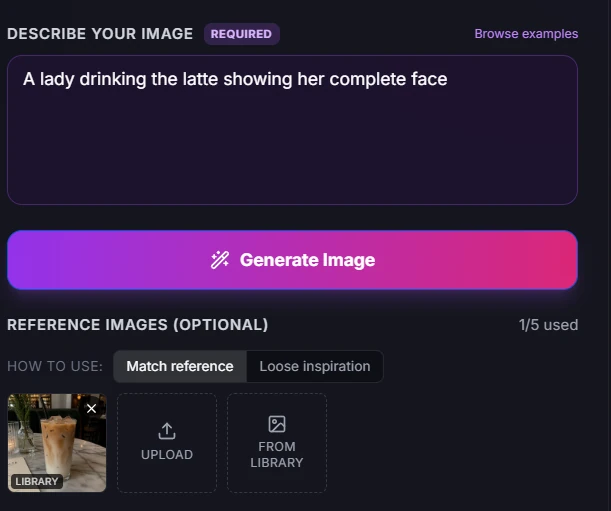Viewport: 611px width, 511px height.
Task: Click the 1/5 used counter text
Action: click(548, 325)
